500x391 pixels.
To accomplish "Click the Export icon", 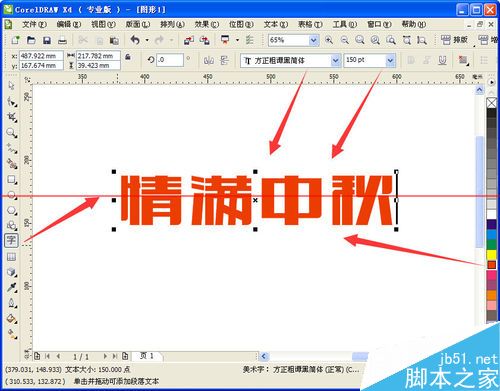I will pyautogui.click(x=204, y=40).
